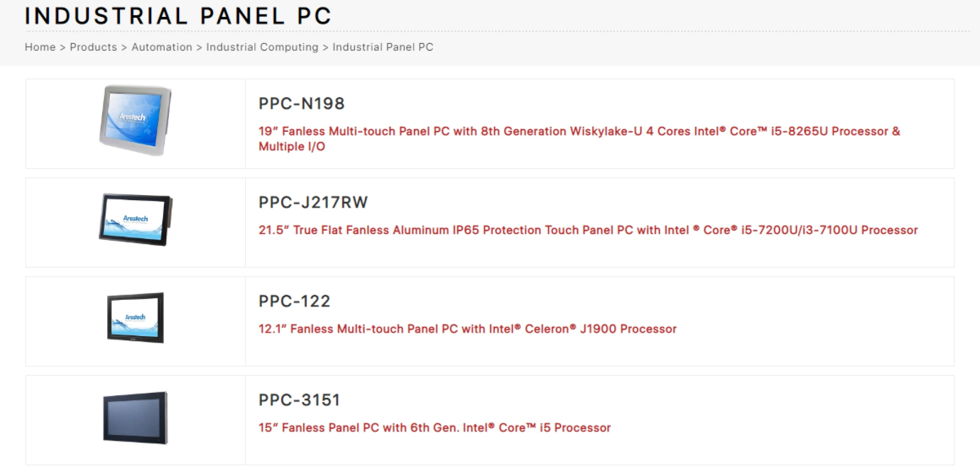Image resolution: width=980 pixels, height=473 pixels.
Task: Click the PPC-122 product name
Action: [295, 301]
